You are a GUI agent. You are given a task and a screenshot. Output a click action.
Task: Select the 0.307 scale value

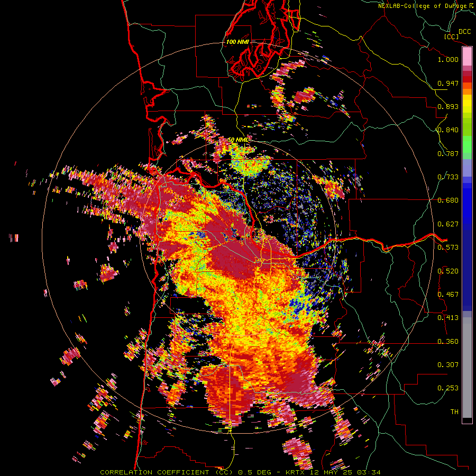(448, 365)
